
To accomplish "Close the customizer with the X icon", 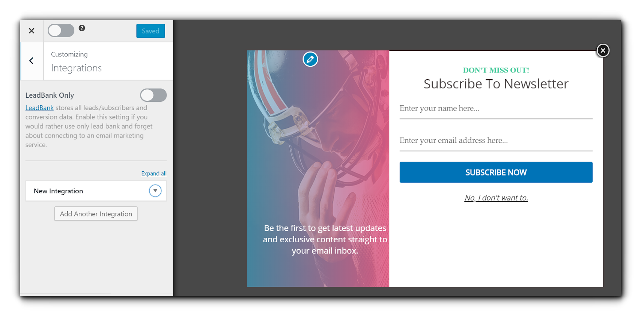I will tap(32, 31).
